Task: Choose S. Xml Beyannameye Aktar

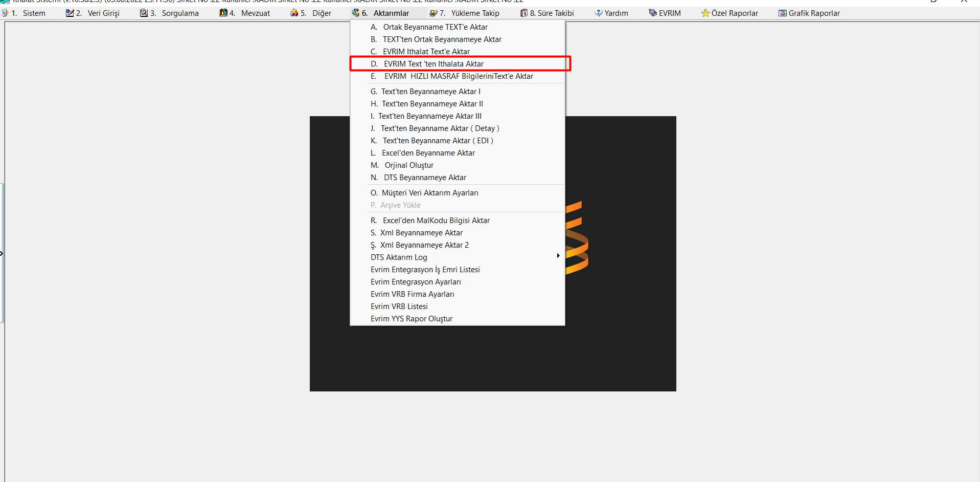Action: 458,233
